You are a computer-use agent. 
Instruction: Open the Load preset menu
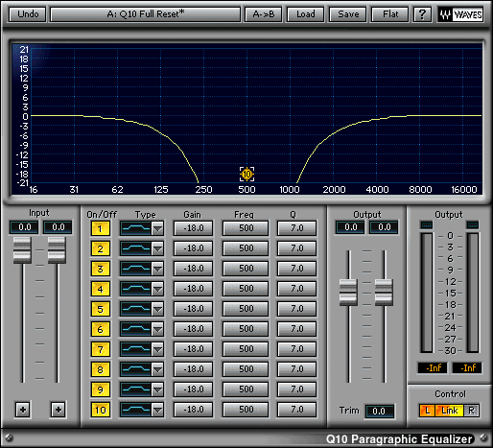click(305, 14)
